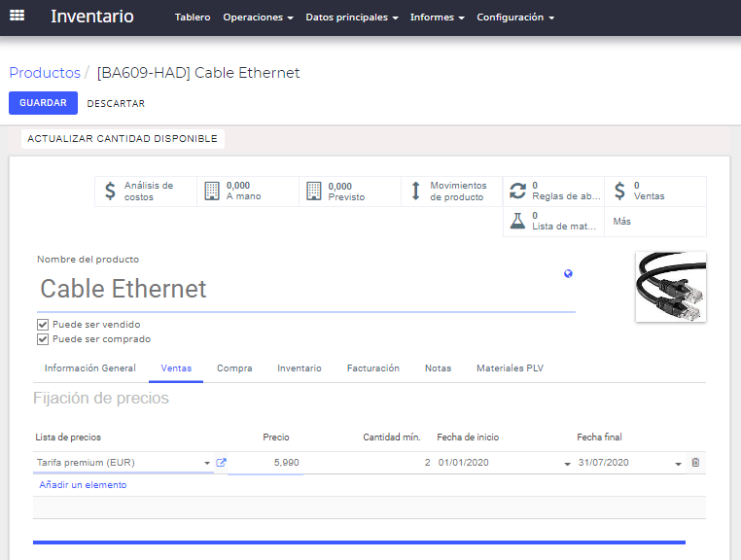Click the globe translate icon by product name
This screenshot has height=560, width=741.
(x=568, y=273)
